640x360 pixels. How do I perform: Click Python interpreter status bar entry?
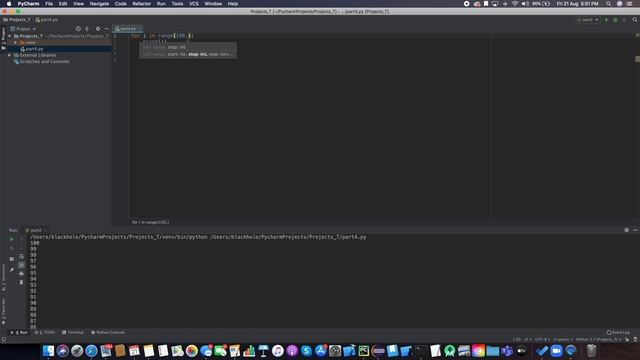pyautogui.click(x=599, y=339)
